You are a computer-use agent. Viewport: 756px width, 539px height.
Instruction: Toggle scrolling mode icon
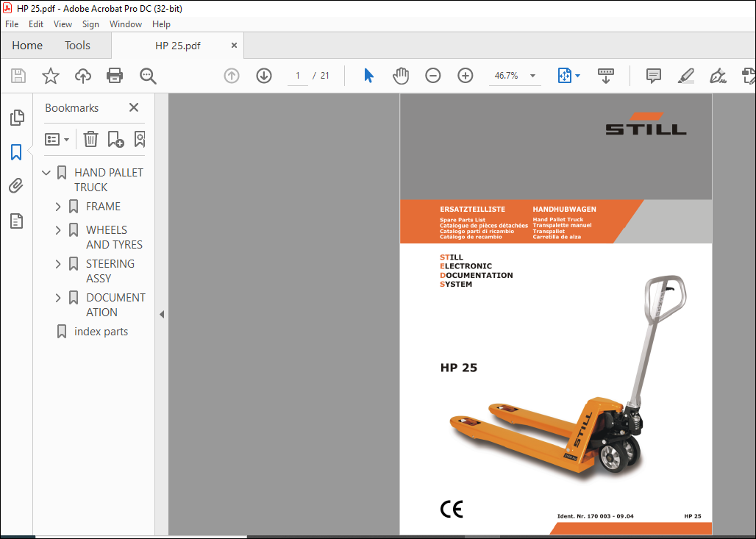tap(605, 76)
